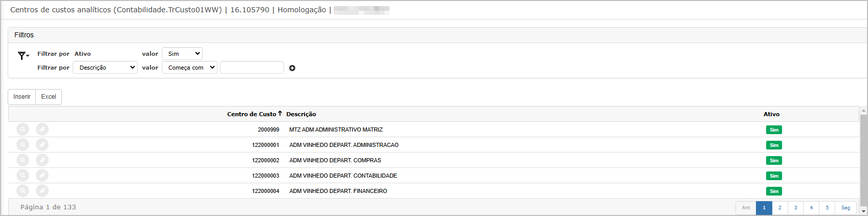Edit the DEPART. COMPRAS row
This screenshot has width=868, height=216.
(x=42, y=160)
